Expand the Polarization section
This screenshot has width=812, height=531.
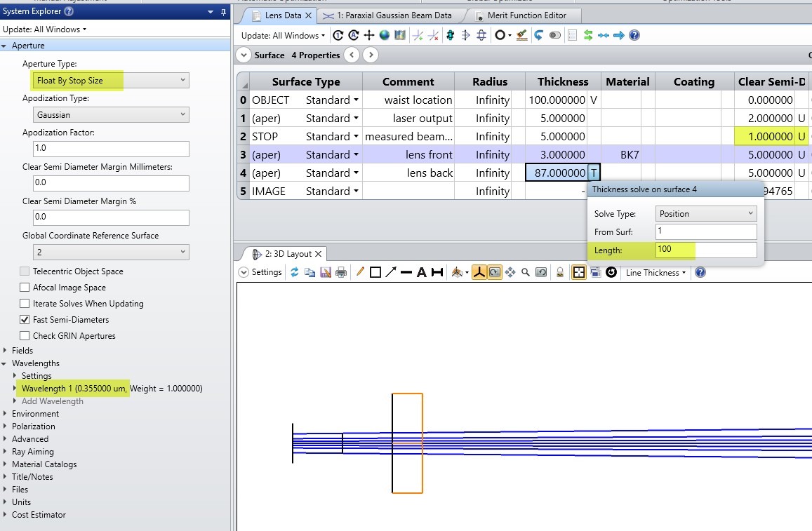click(x=6, y=426)
